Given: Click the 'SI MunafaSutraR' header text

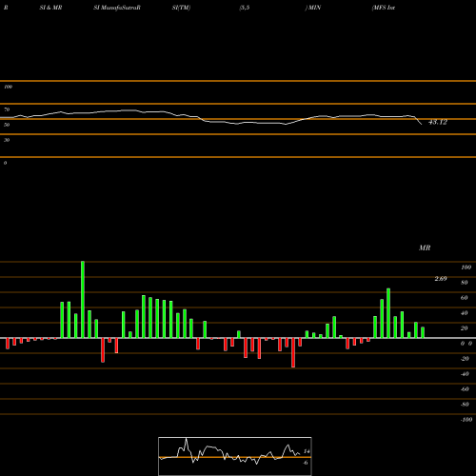Looking at the screenshot, I should [117, 8].
